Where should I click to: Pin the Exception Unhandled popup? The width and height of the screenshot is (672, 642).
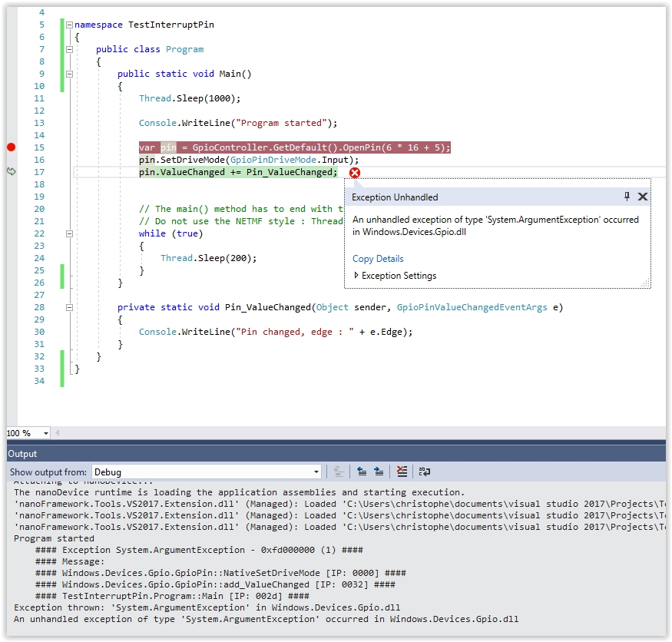coord(626,197)
